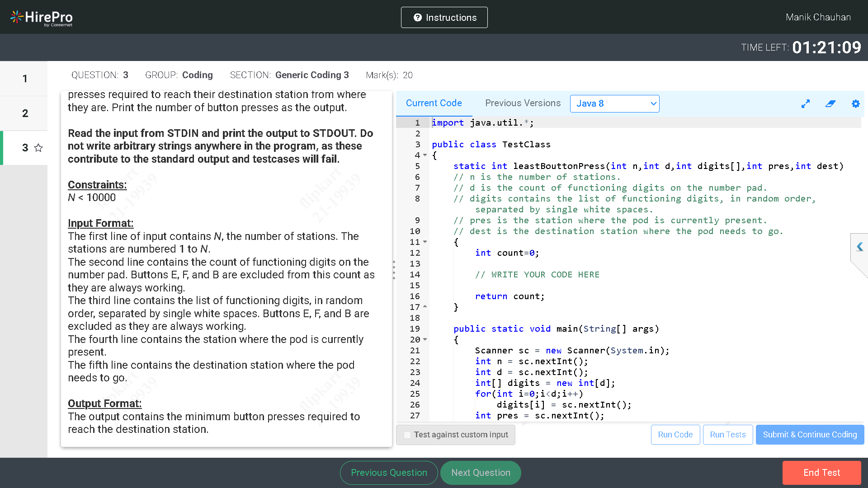This screenshot has height=488, width=868.
Task: Click the Run Code button
Action: [675, 435]
